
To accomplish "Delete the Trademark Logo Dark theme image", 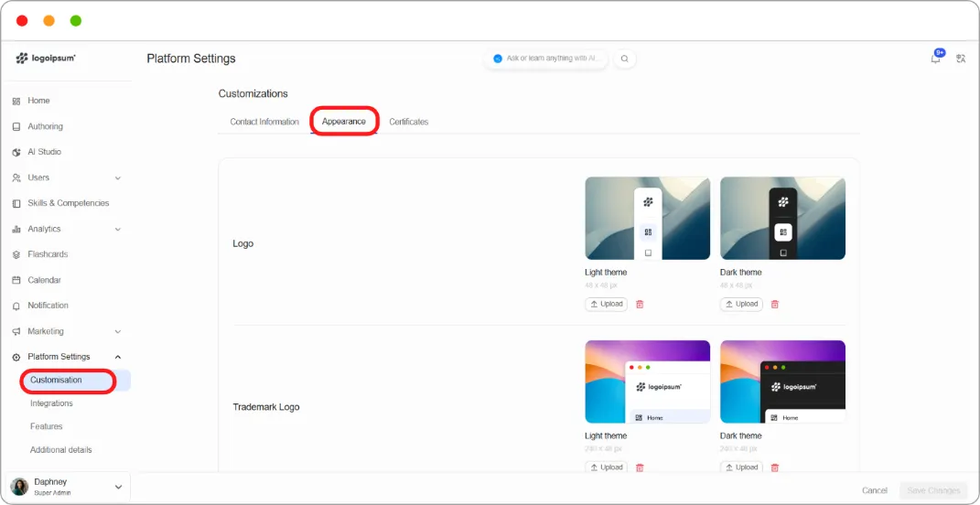I will coord(774,467).
